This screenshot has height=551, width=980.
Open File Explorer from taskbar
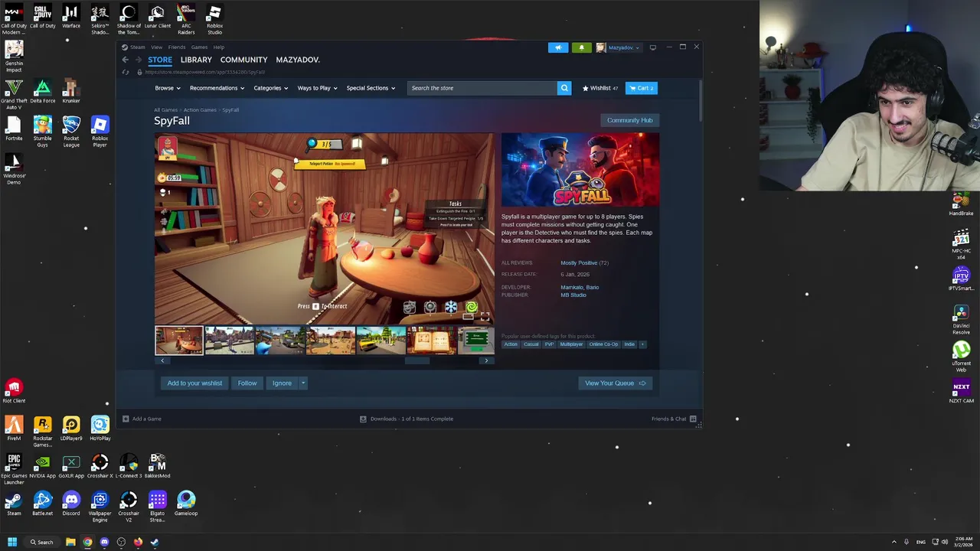pos(70,542)
